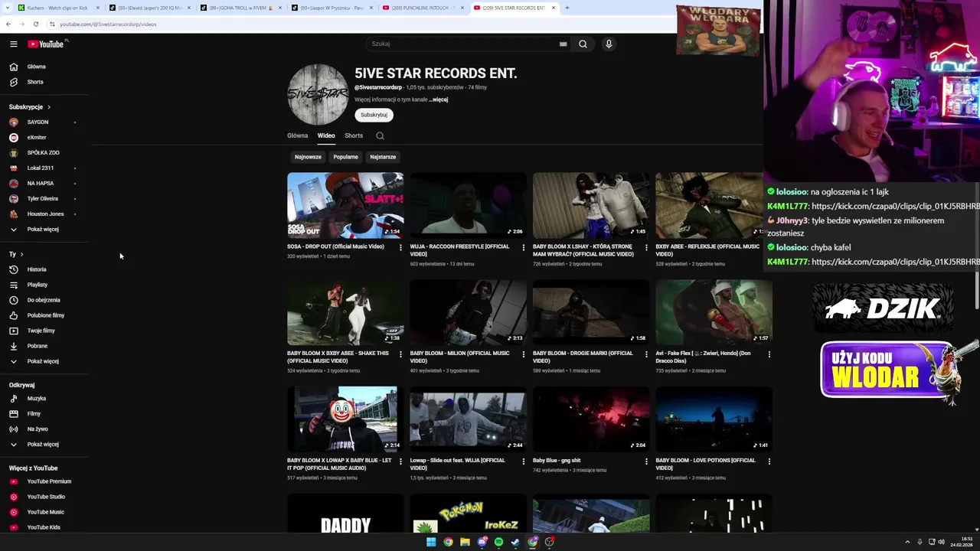Open Tyler Oliveira subscription channel
This screenshot has width=980, height=551.
click(44, 199)
